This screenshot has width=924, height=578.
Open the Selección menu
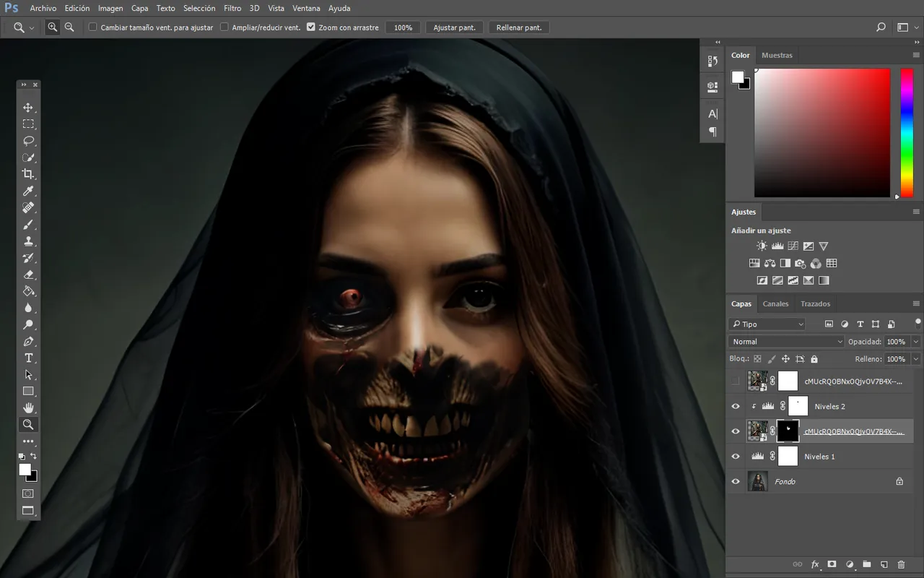point(199,9)
